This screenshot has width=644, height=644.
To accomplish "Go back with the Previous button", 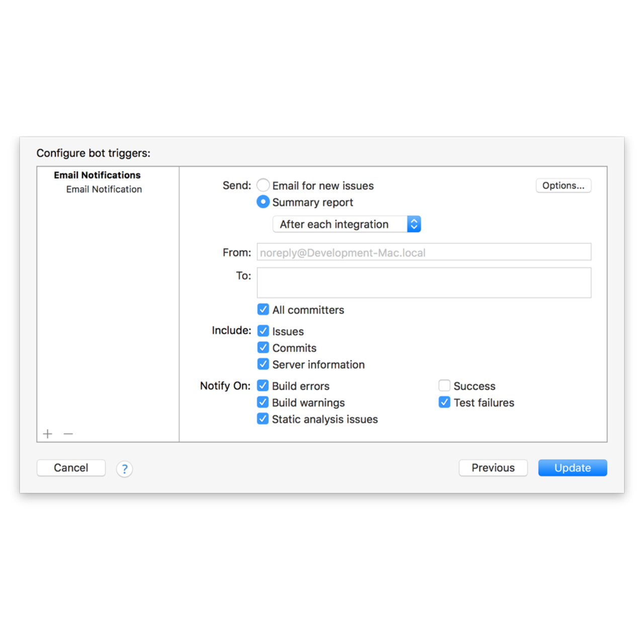I will click(x=493, y=468).
